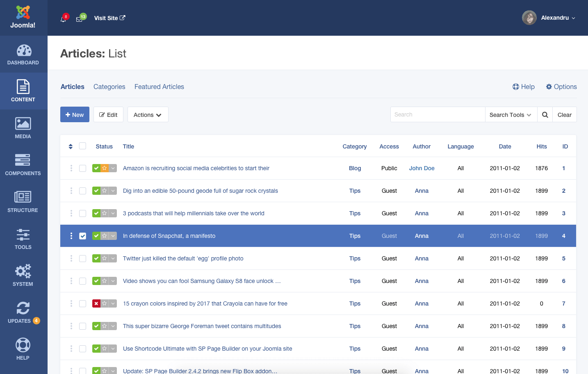Open the System gears icon
The image size is (588, 374).
[23, 271]
